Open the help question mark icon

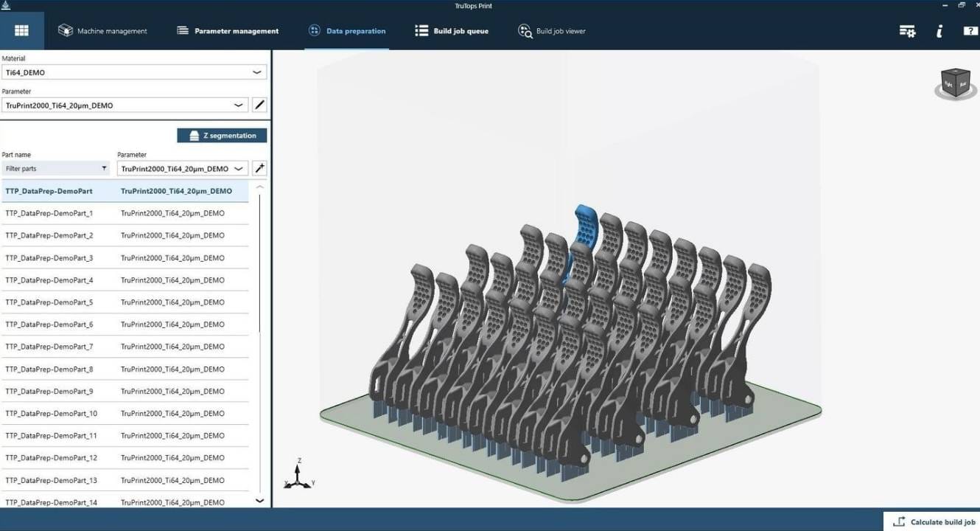coord(970,31)
